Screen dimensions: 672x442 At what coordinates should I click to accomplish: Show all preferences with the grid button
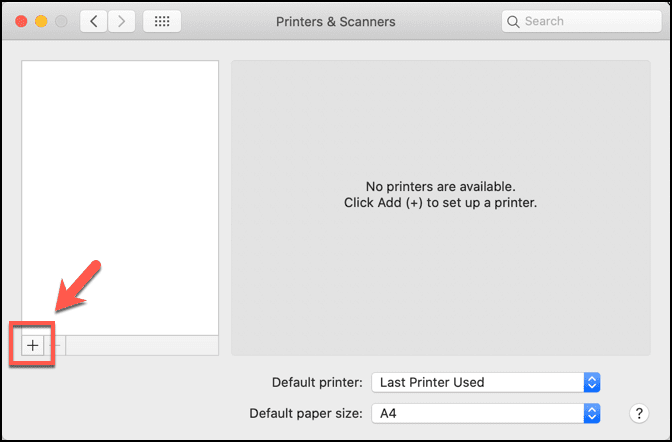(x=162, y=21)
